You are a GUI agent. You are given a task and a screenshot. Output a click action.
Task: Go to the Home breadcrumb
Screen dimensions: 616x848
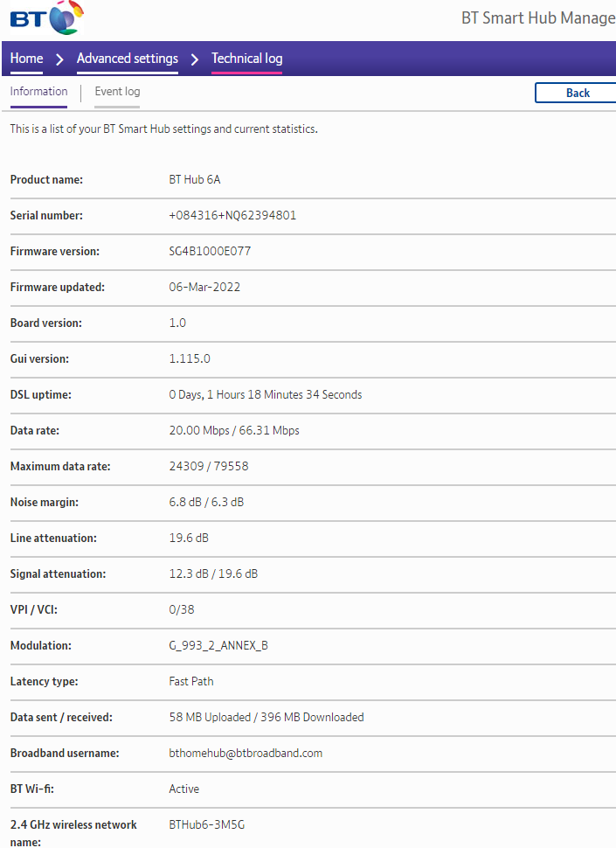(x=26, y=59)
